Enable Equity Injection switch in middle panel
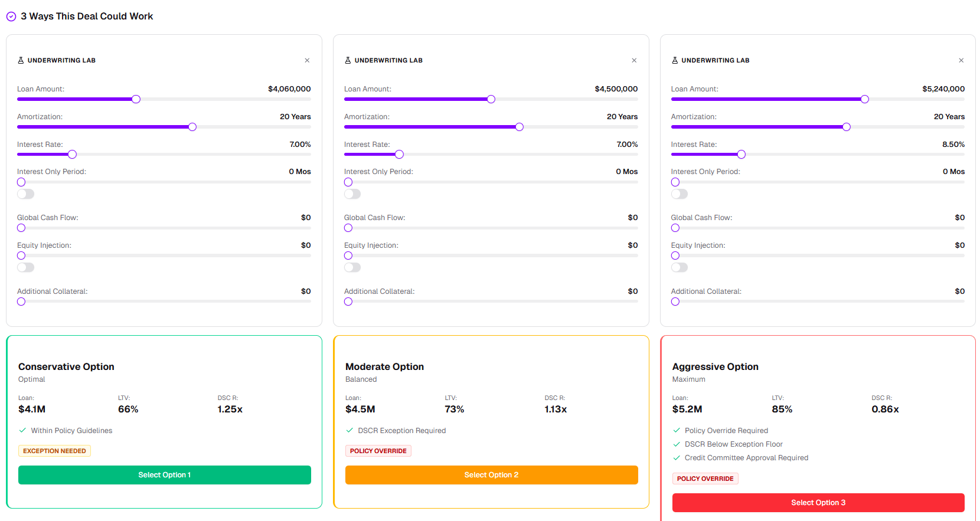980x521 pixels. pyautogui.click(x=352, y=267)
